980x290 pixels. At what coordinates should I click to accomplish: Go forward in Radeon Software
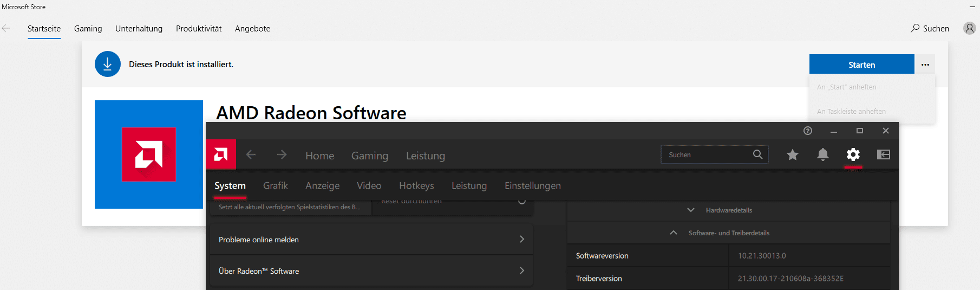282,155
